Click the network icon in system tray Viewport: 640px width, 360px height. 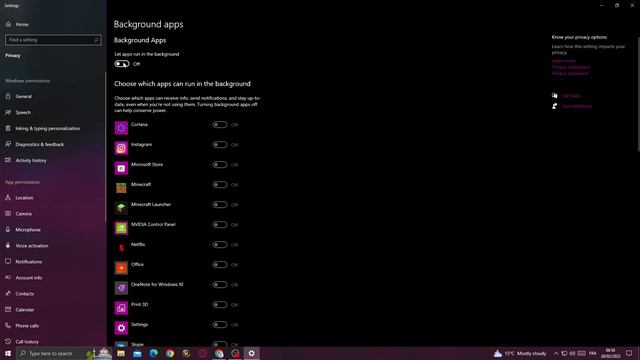pos(564,353)
